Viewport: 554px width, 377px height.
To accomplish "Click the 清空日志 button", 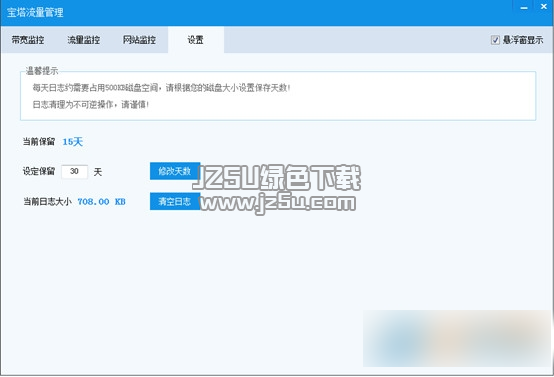I will 175,201.
